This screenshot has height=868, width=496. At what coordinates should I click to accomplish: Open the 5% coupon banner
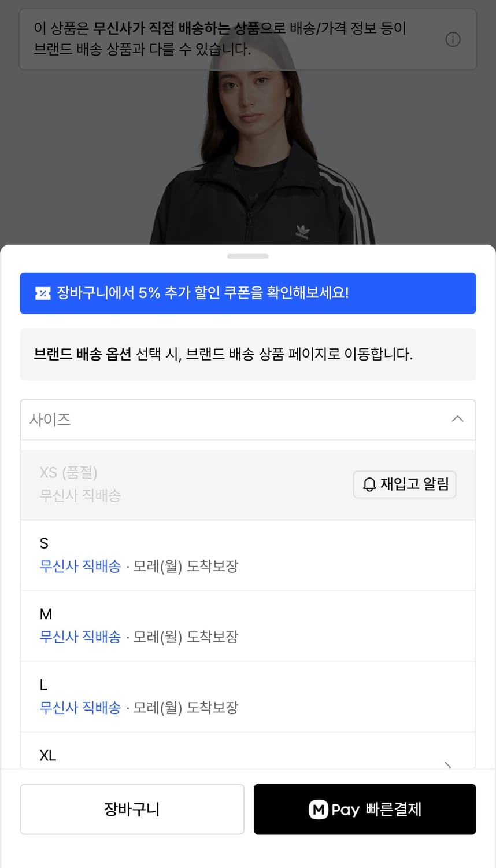(247, 293)
